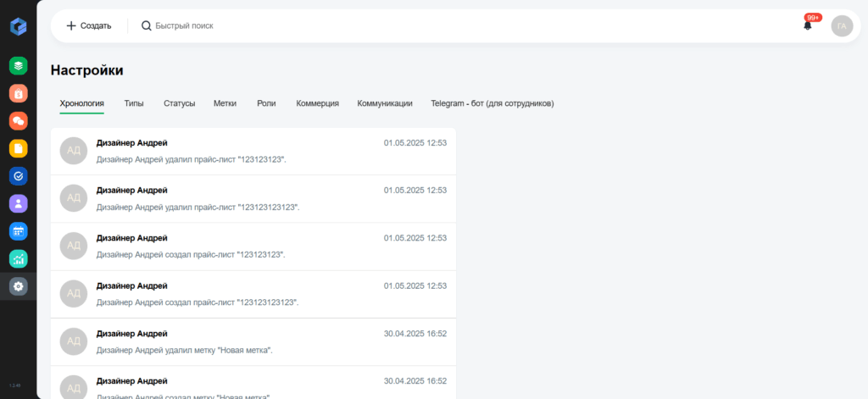Click the Создать button

point(88,25)
